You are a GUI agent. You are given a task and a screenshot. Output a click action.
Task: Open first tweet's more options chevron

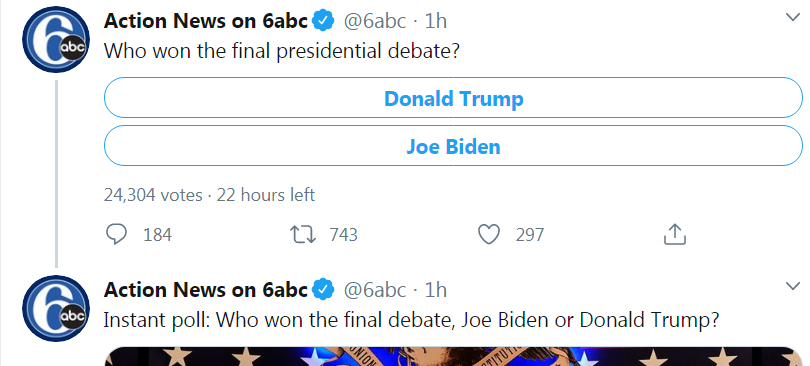792,17
